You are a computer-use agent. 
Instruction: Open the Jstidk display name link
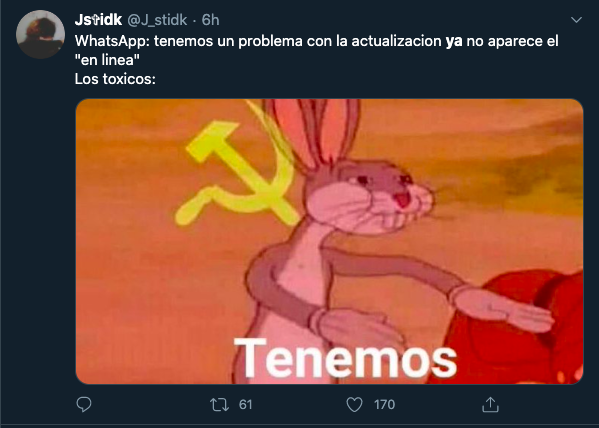pos(98,20)
